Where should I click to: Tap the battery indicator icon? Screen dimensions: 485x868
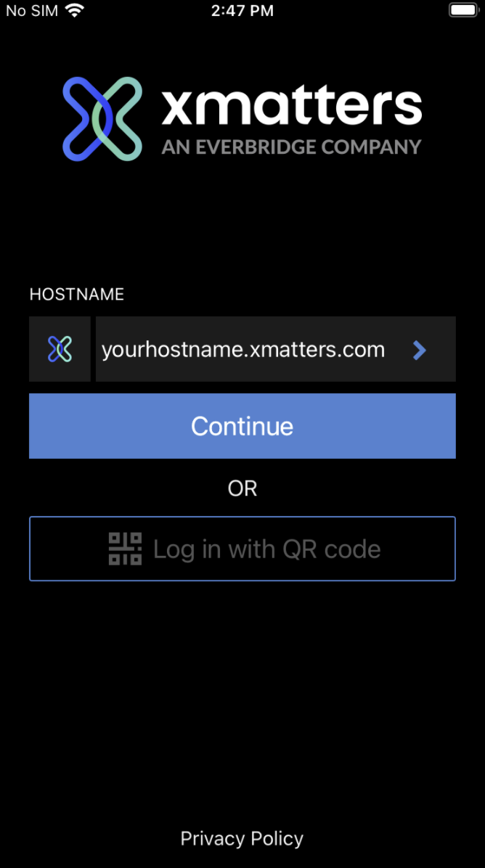[462, 10]
